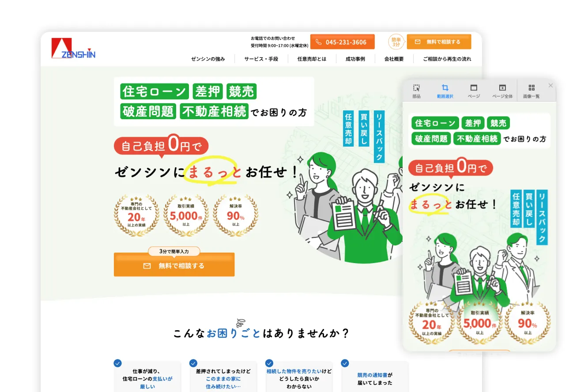Open the 画像一覧 image list
Screen dimensions: 588x392
point(531,91)
